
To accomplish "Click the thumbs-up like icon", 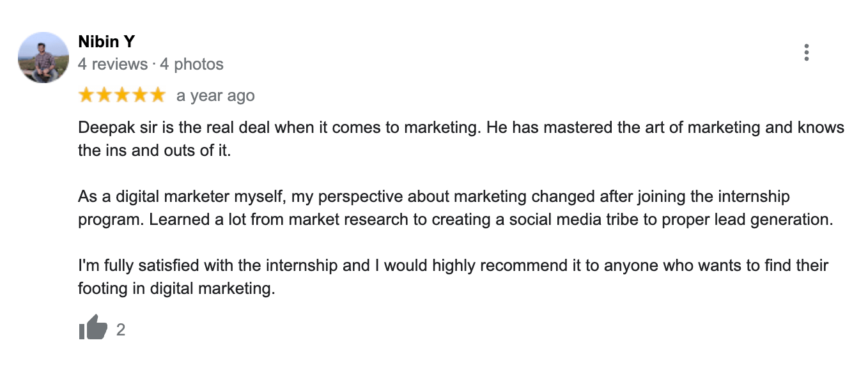I will [93, 328].
